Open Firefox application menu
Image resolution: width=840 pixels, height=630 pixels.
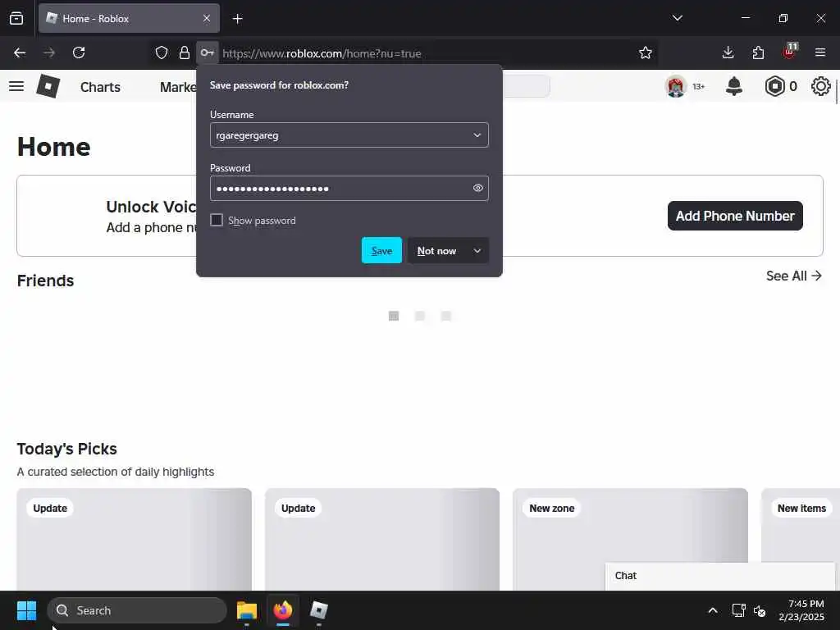point(820,52)
